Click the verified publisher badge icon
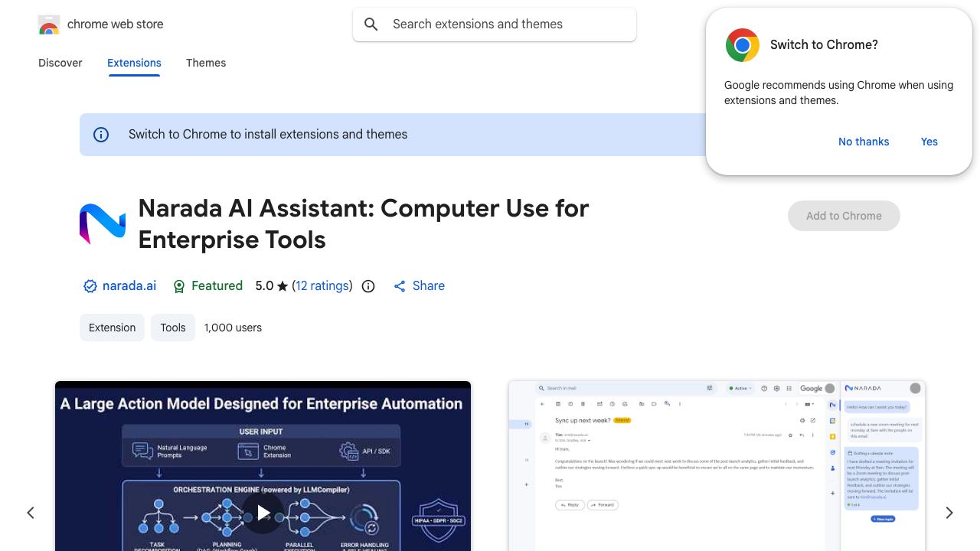The height and width of the screenshot is (551, 980). 90,286
